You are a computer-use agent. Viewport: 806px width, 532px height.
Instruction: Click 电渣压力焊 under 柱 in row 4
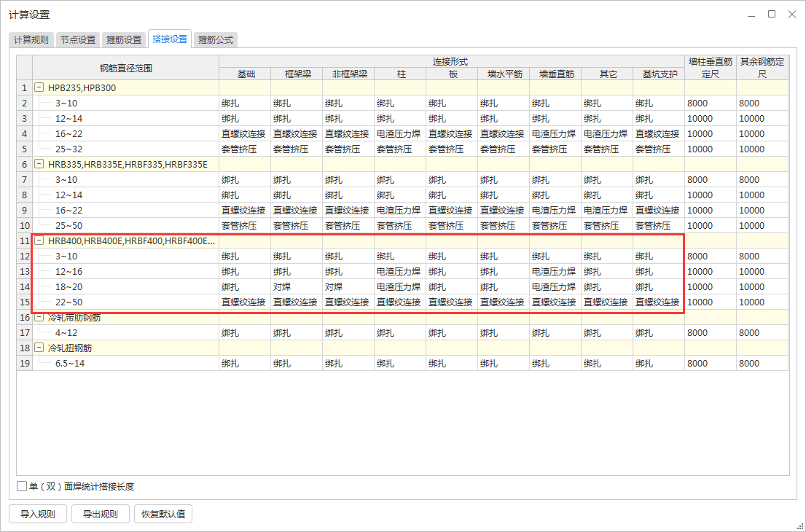pos(400,133)
